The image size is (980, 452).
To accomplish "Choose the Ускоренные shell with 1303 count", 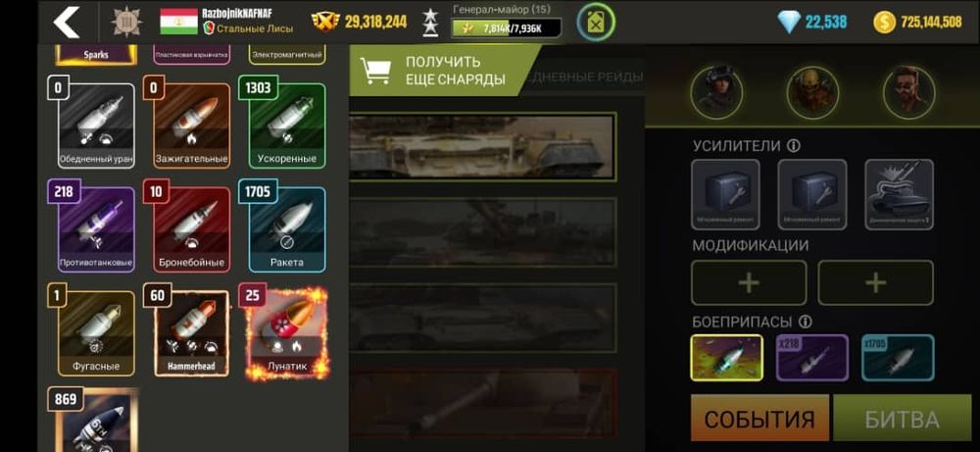I will click(x=287, y=126).
